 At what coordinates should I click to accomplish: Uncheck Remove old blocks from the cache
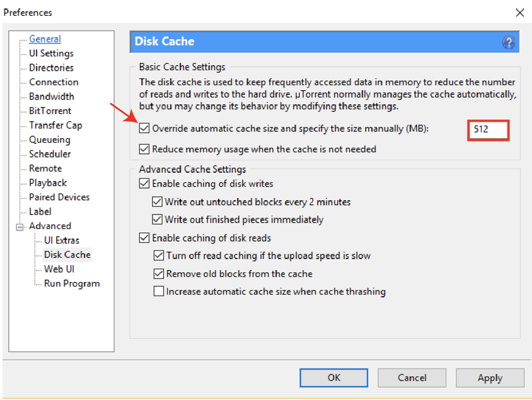[x=158, y=274]
